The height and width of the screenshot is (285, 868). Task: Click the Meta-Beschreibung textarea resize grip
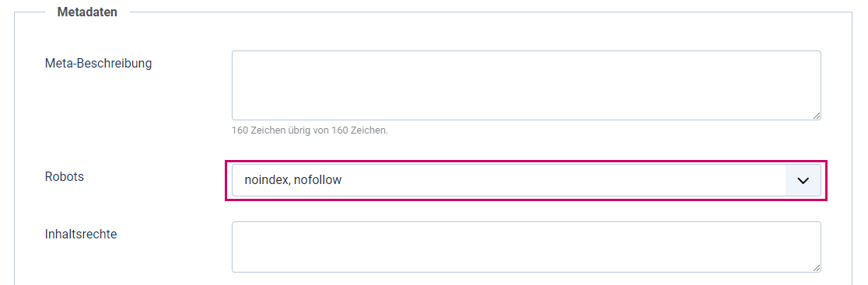(817, 116)
